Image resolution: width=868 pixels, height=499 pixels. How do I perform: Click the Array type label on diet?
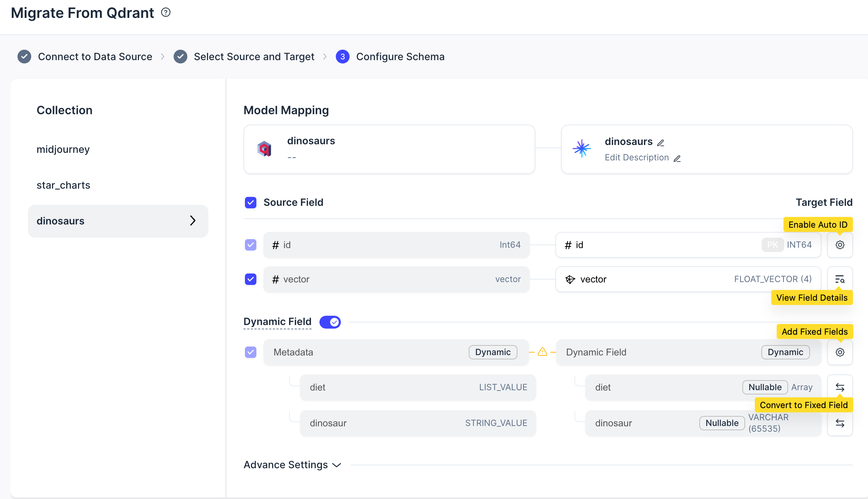(802, 387)
